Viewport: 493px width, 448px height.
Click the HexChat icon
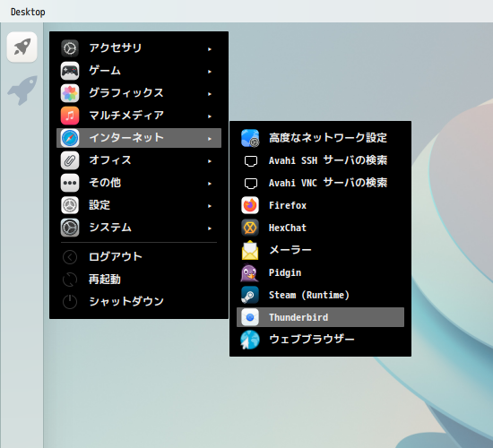(250, 228)
